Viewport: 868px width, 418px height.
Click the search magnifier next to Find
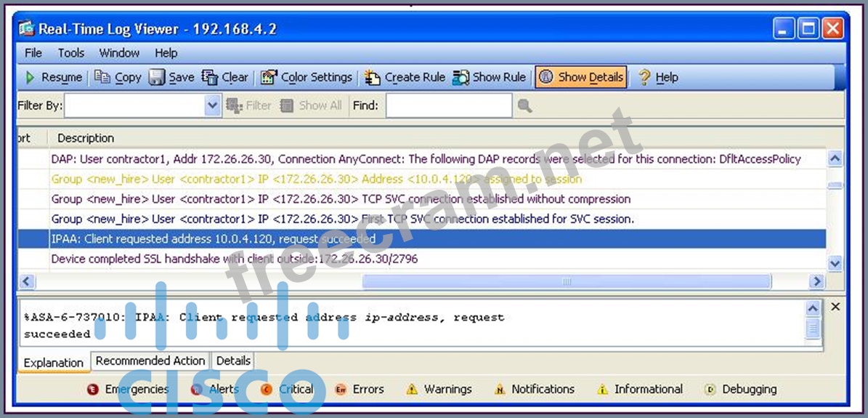pyautogui.click(x=524, y=106)
